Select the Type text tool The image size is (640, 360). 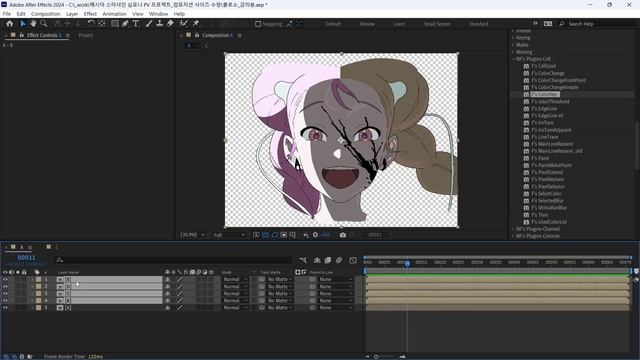(x=136, y=24)
